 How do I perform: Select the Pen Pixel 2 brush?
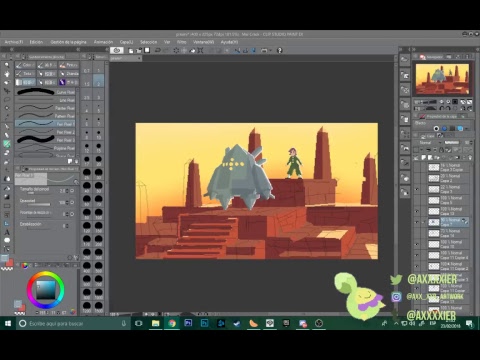pyautogui.click(x=45, y=132)
